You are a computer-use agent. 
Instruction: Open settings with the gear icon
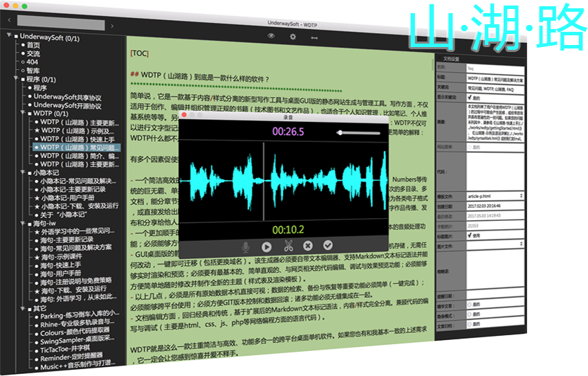(293, 36)
